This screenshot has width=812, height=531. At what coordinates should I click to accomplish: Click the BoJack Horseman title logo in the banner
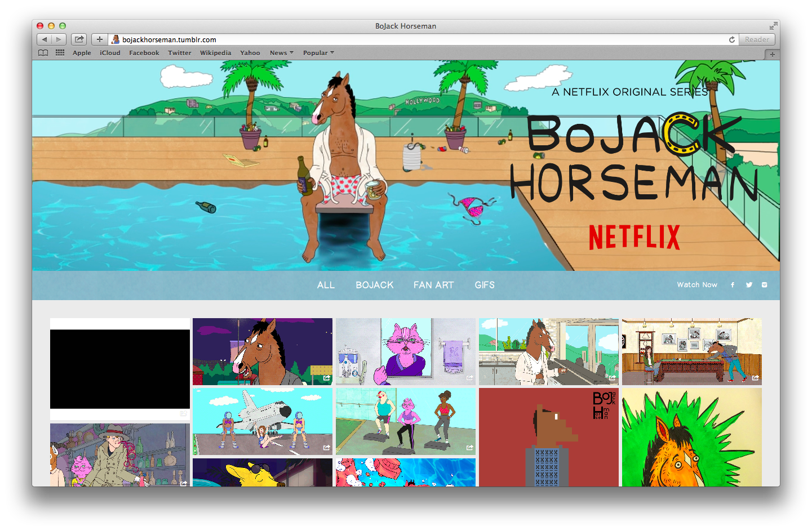pyautogui.click(x=634, y=157)
